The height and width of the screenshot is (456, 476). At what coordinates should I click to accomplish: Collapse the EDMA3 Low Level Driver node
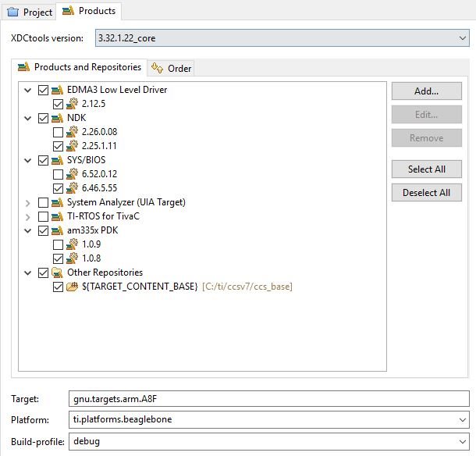27,91
